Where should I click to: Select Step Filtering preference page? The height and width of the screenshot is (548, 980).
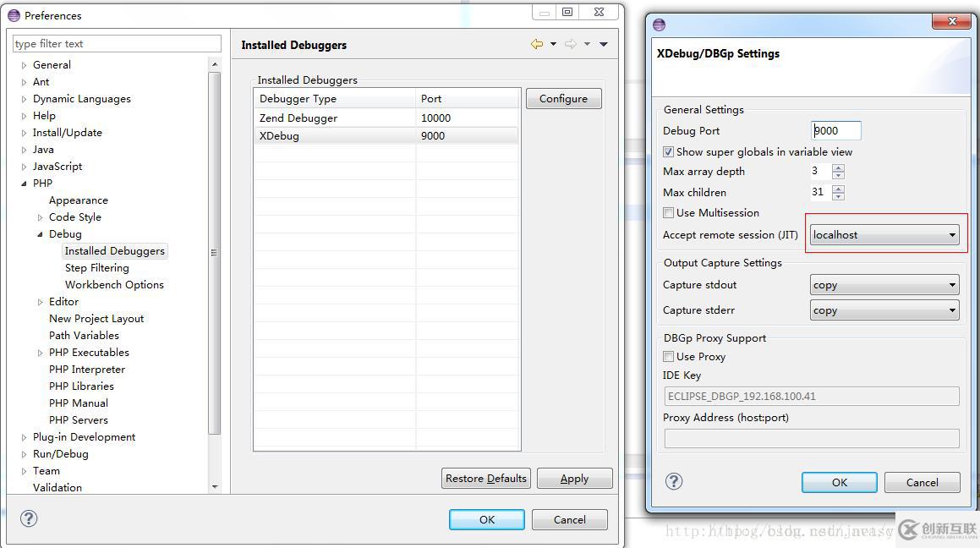pyautogui.click(x=97, y=267)
